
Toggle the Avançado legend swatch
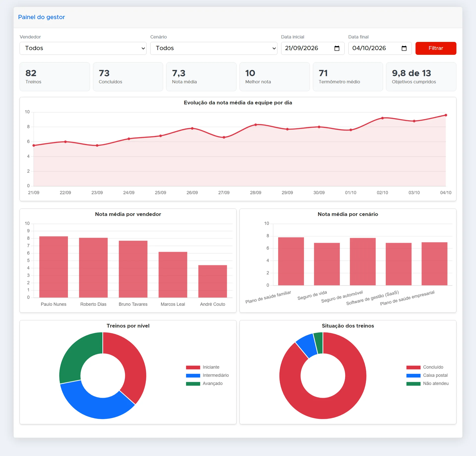[x=193, y=384]
